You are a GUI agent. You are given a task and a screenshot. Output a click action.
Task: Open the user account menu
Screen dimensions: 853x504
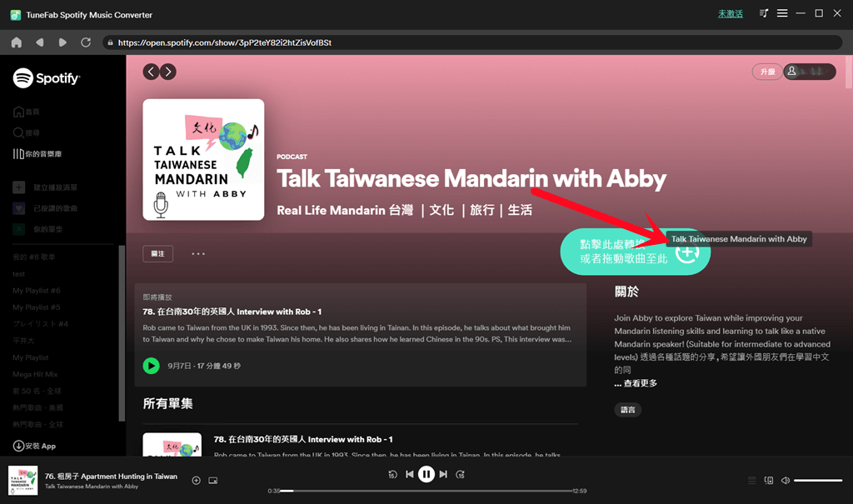810,72
